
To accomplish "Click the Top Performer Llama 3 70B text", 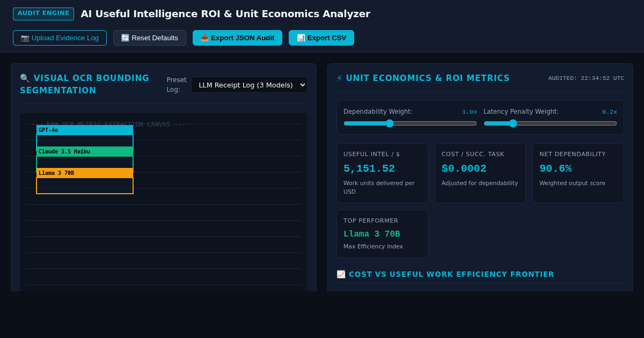I will (x=372, y=234).
